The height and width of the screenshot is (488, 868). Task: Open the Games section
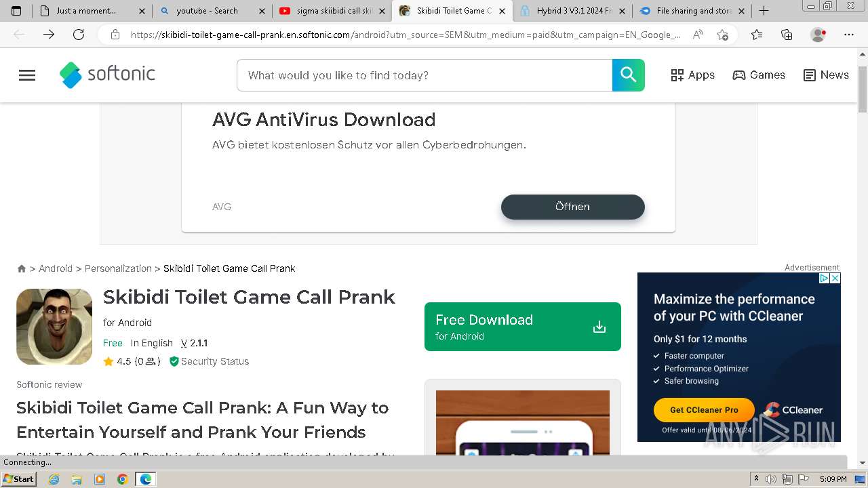pyautogui.click(x=759, y=75)
